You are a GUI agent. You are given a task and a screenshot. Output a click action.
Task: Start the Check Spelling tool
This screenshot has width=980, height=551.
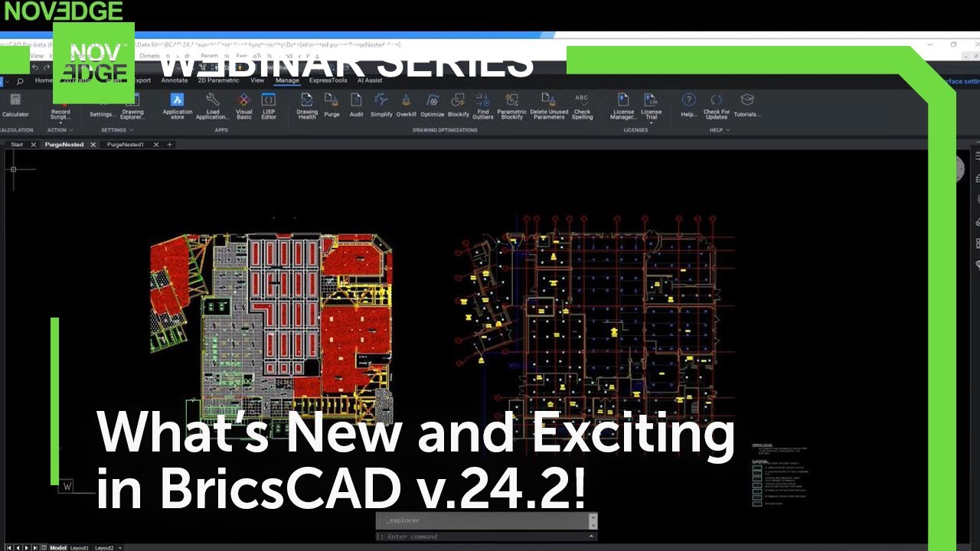582,106
